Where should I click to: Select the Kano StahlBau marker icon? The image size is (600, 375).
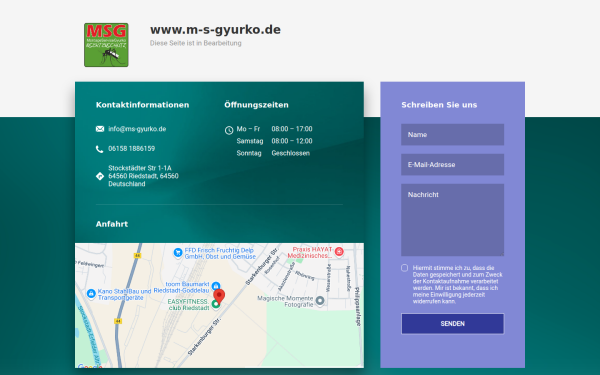click(x=91, y=293)
